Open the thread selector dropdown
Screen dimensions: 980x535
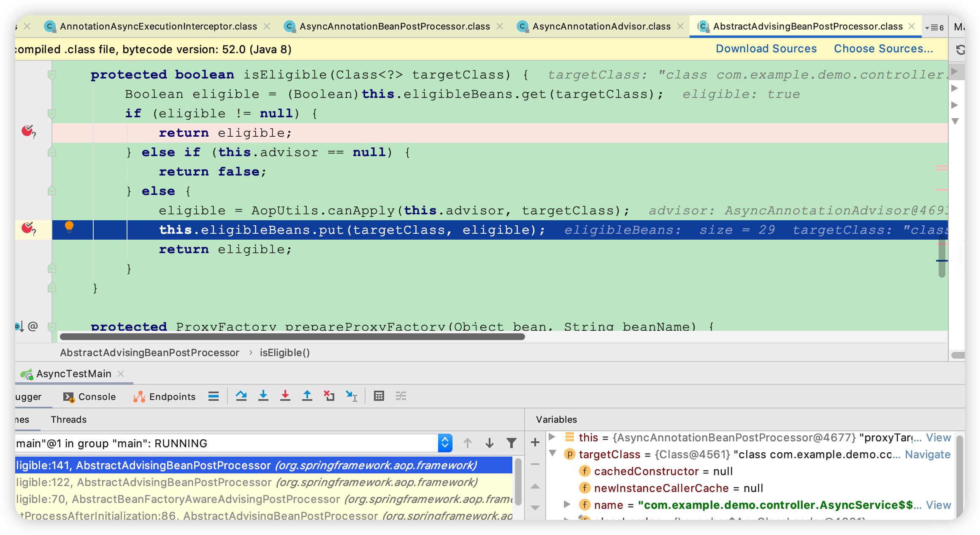pos(445,443)
